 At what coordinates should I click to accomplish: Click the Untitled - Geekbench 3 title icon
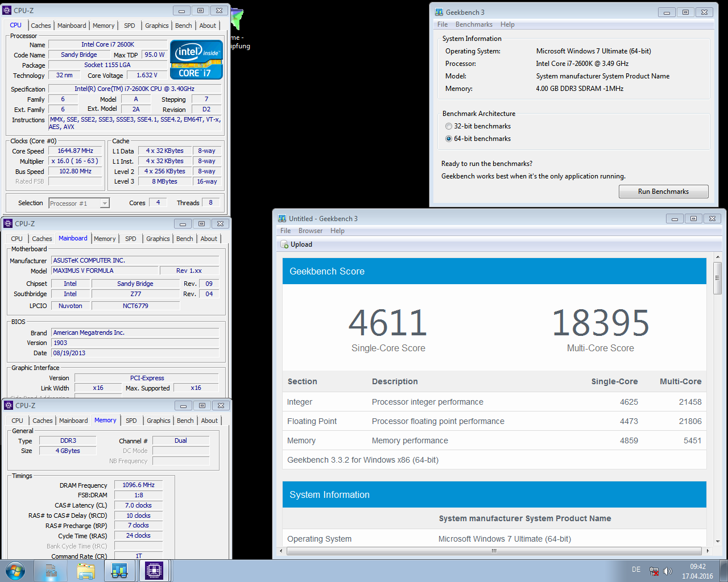tap(282, 218)
